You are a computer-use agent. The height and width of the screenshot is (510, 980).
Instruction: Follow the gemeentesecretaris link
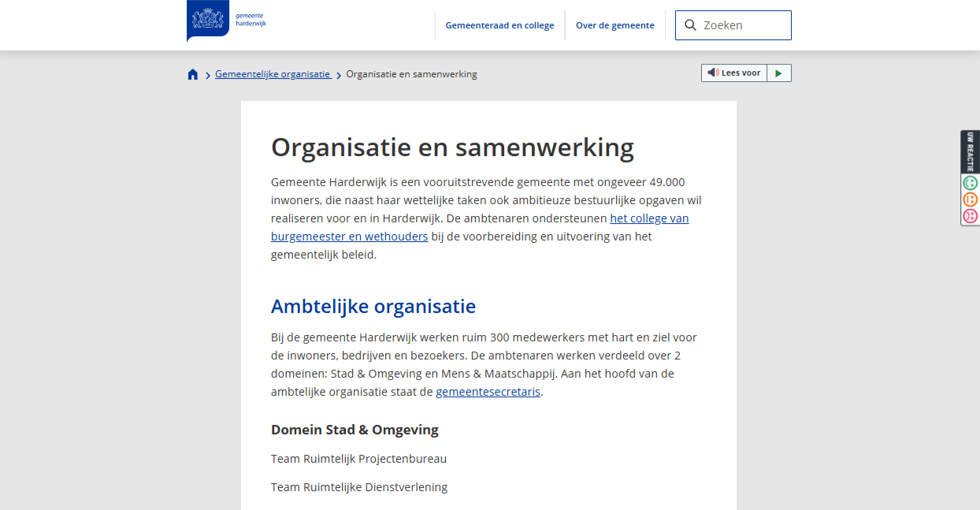pyautogui.click(x=488, y=392)
